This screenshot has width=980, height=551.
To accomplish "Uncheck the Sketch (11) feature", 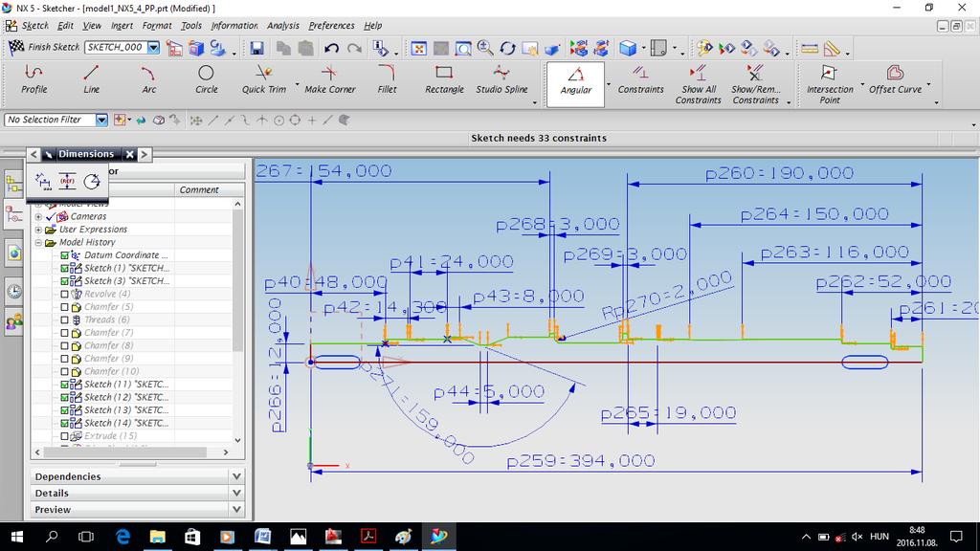I will coord(64,385).
